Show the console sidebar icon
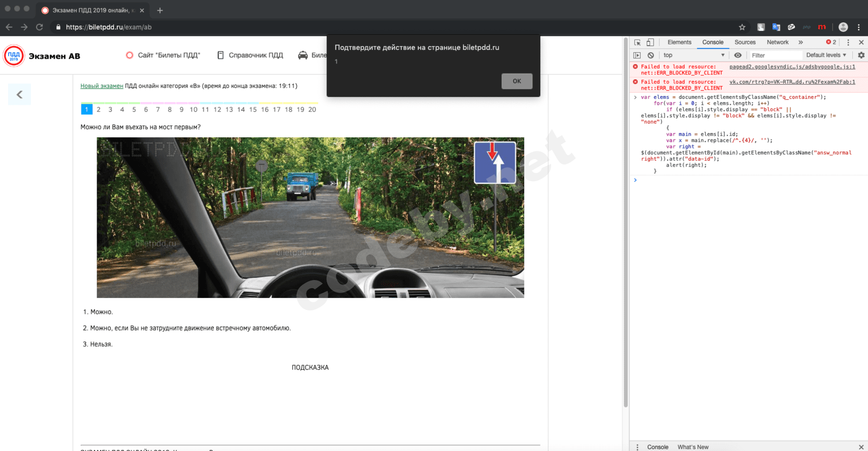The height and width of the screenshot is (451, 868). tap(637, 55)
